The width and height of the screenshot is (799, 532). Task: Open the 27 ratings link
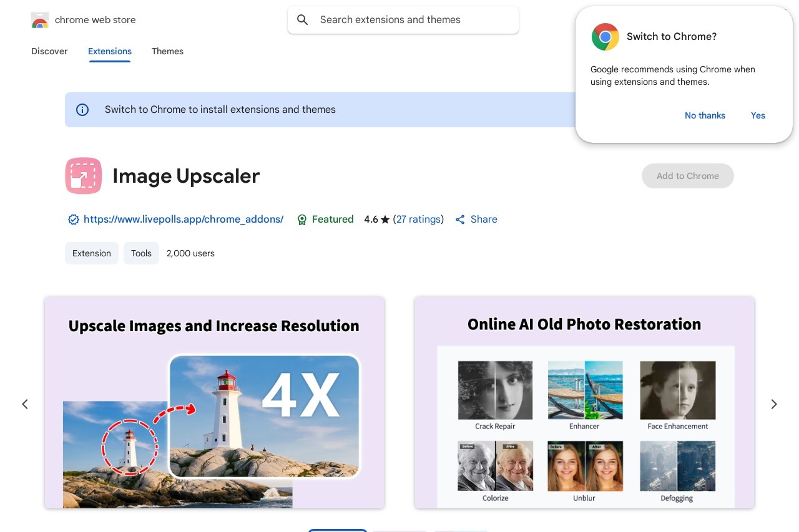tap(418, 220)
